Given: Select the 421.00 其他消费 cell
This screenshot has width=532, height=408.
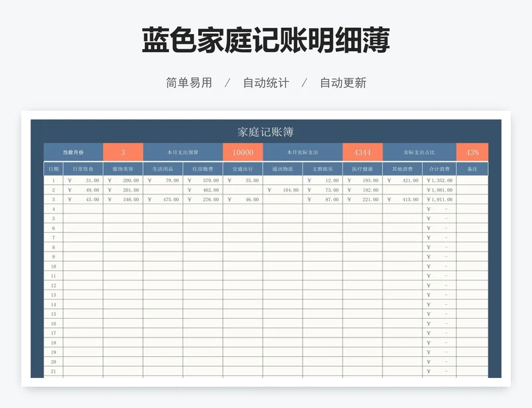Looking at the screenshot, I should click(402, 180).
